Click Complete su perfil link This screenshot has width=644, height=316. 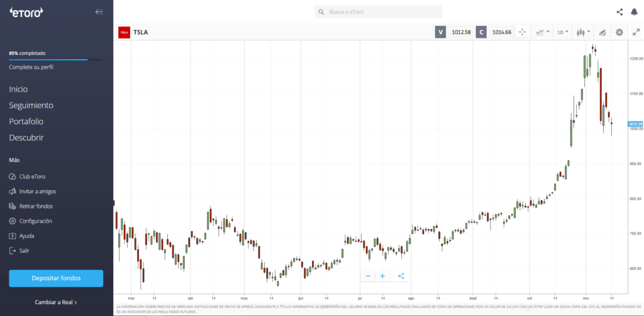tap(31, 67)
